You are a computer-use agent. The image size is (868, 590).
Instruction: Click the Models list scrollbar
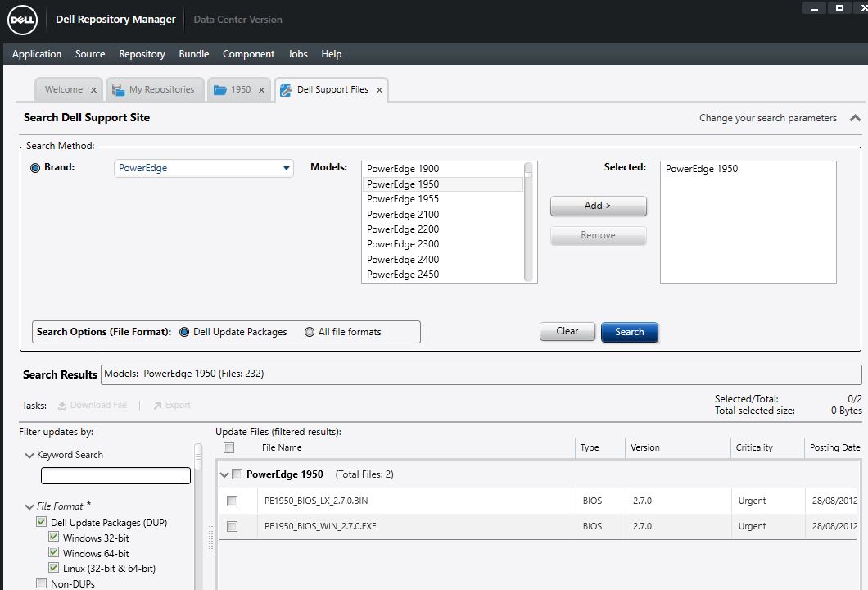pyautogui.click(x=528, y=221)
